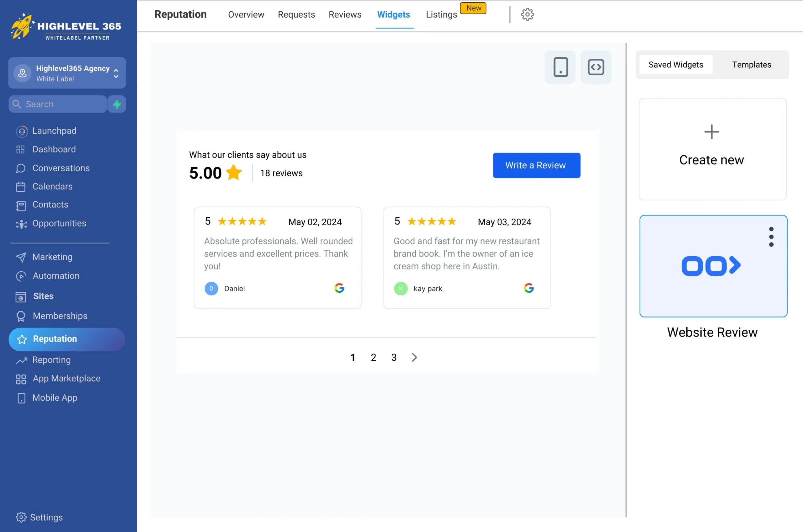Open Website Review widget three-dot menu
The width and height of the screenshot is (803, 532).
click(x=771, y=237)
